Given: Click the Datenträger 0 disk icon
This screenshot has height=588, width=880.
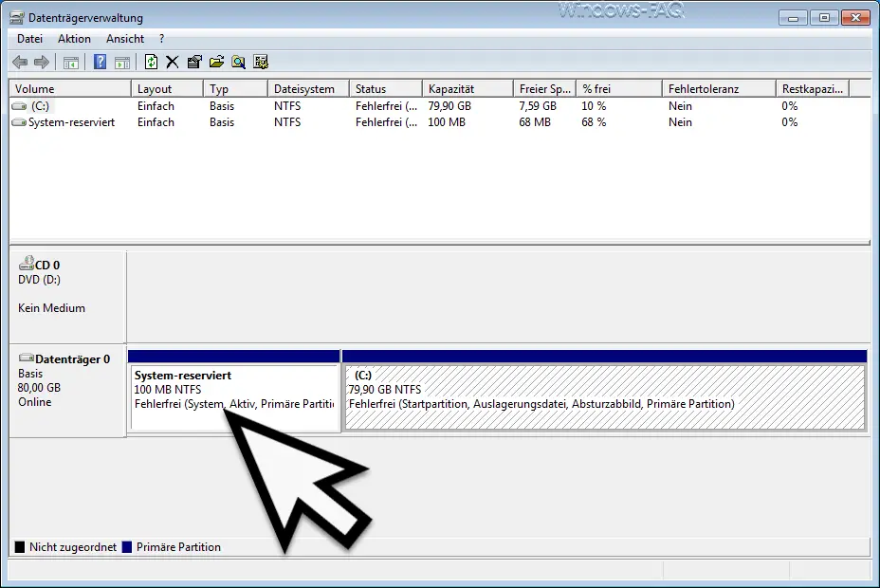Looking at the screenshot, I should [x=26, y=358].
